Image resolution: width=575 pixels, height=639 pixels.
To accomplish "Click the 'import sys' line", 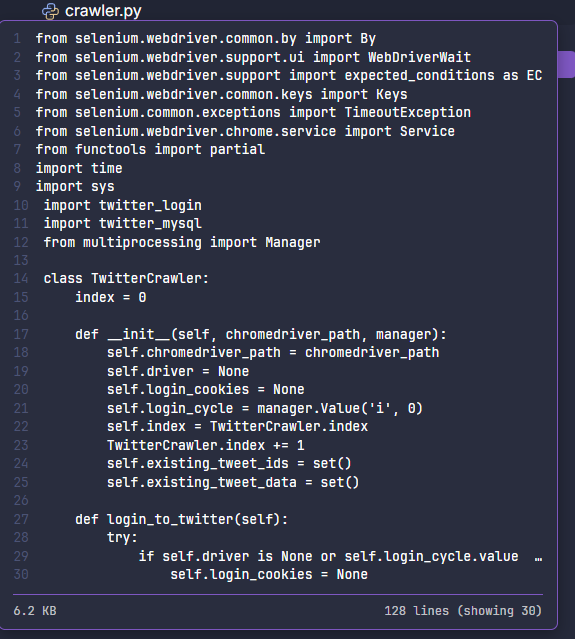I will (75, 187).
